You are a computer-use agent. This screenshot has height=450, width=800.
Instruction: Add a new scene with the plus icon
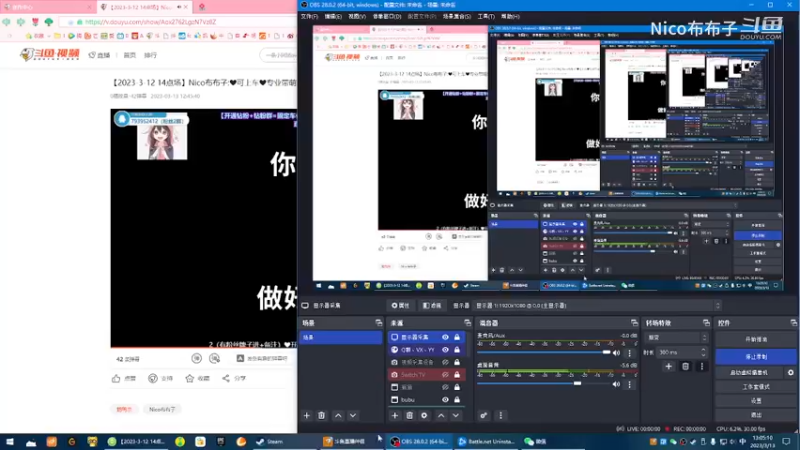coord(307,416)
